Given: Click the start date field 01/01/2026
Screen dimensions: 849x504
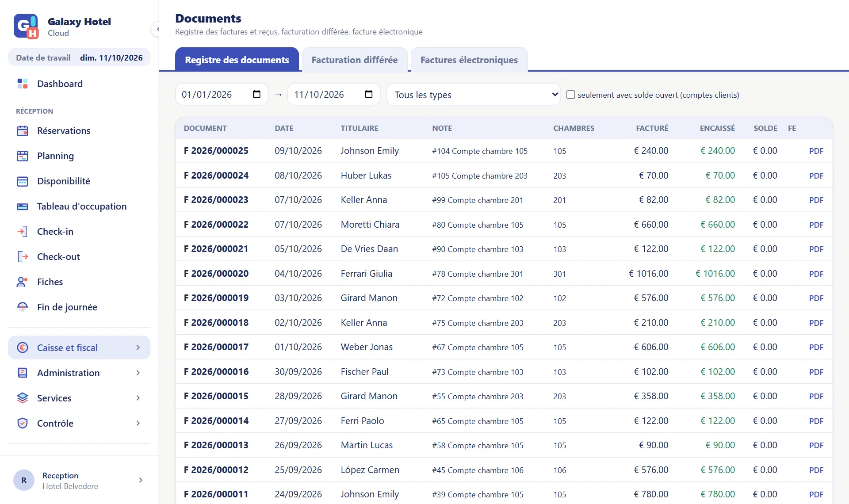Looking at the screenshot, I should [222, 94].
